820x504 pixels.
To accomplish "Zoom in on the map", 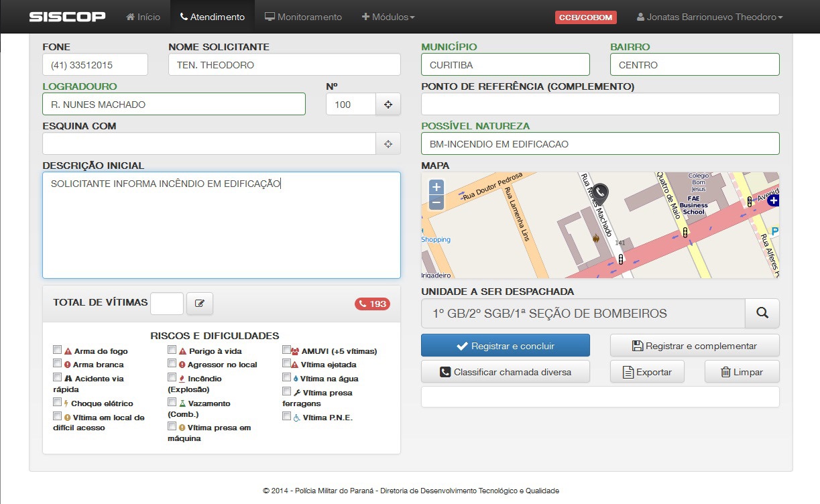I will pos(436,187).
